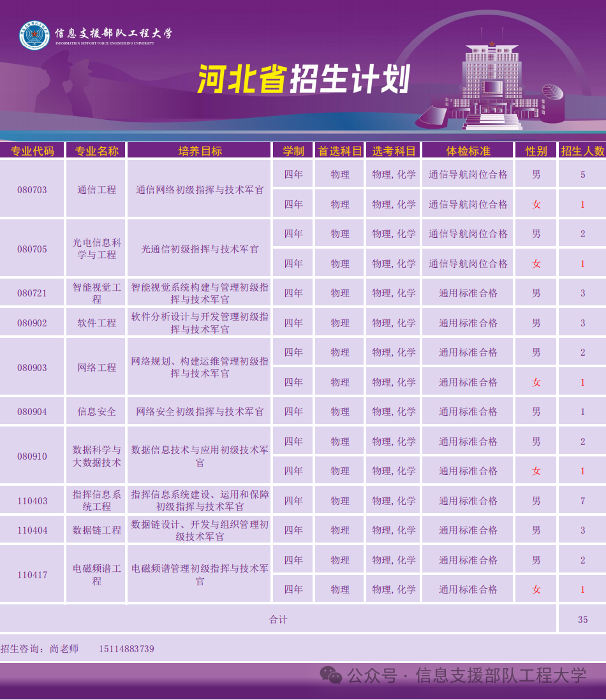
Task: Click the red 女 cell in the 电磁频谱工程 row
Action: [x=536, y=590]
